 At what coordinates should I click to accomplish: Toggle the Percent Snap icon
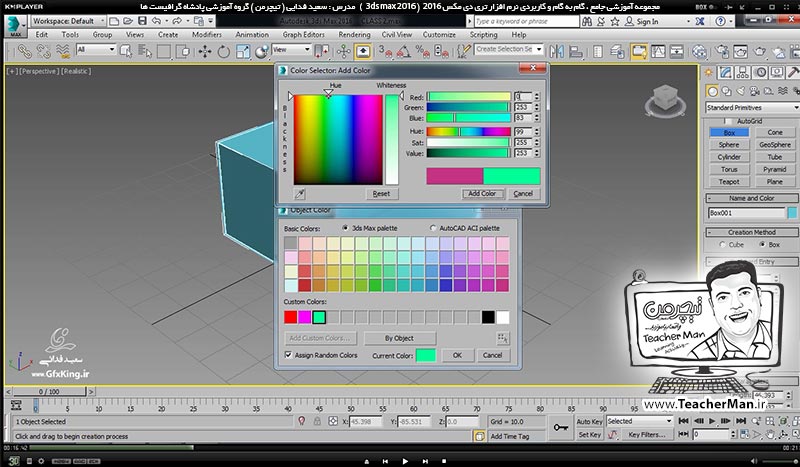(x=422, y=51)
